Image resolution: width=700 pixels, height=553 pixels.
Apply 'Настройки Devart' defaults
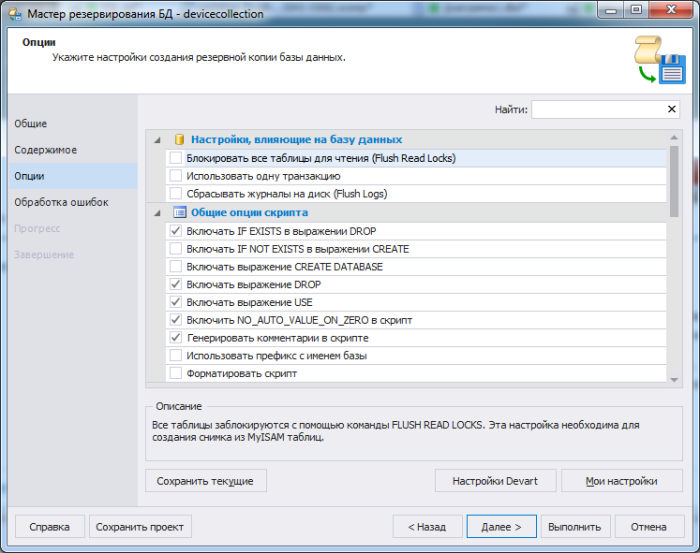pos(495,481)
